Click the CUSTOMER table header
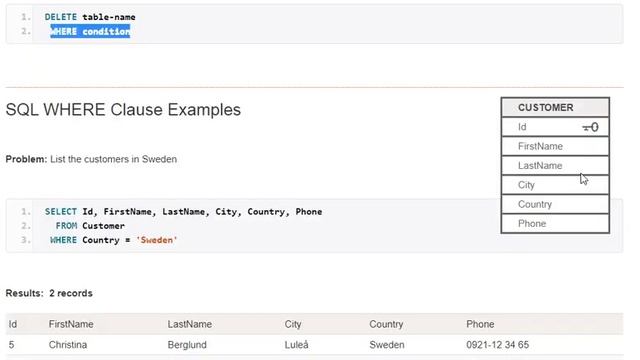This screenshot has height=360, width=640. [x=555, y=107]
